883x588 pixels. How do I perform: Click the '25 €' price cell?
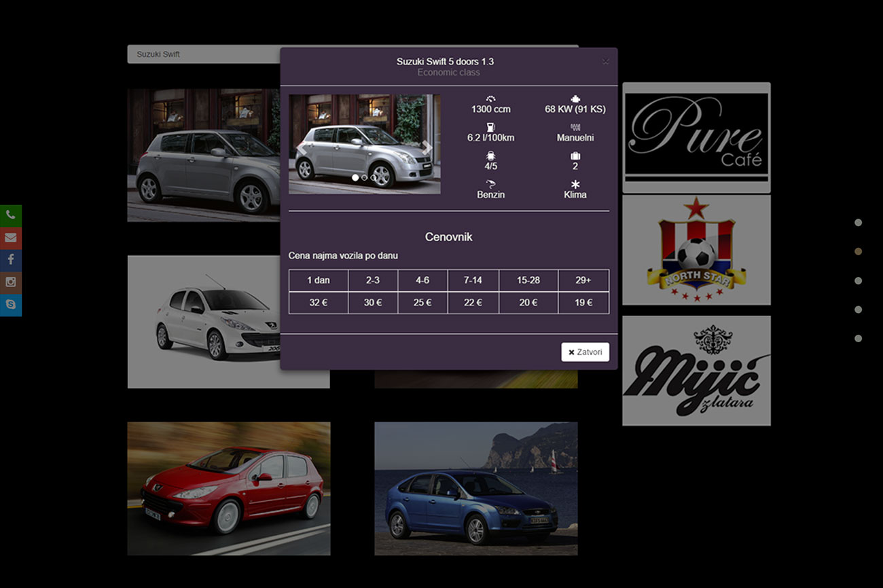(x=422, y=302)
